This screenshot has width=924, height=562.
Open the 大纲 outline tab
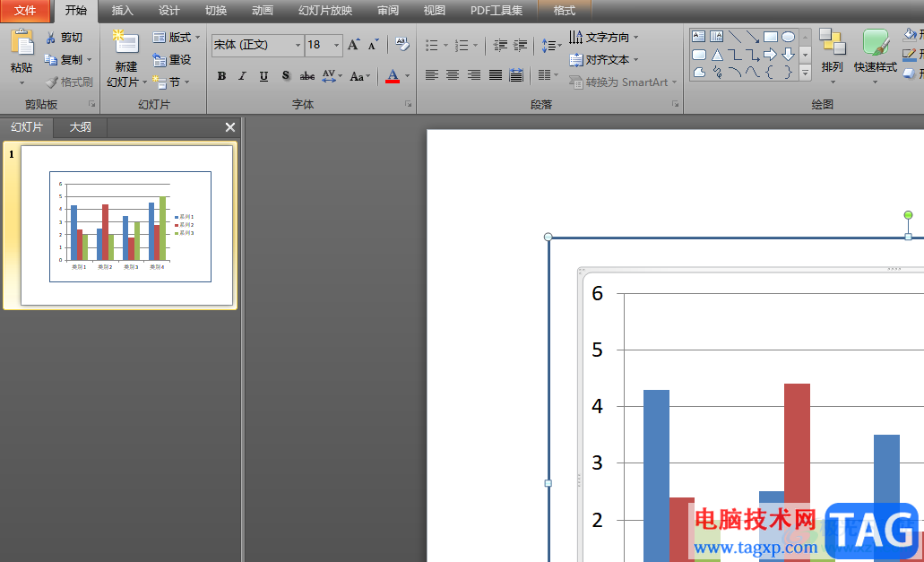pos(81,127)
